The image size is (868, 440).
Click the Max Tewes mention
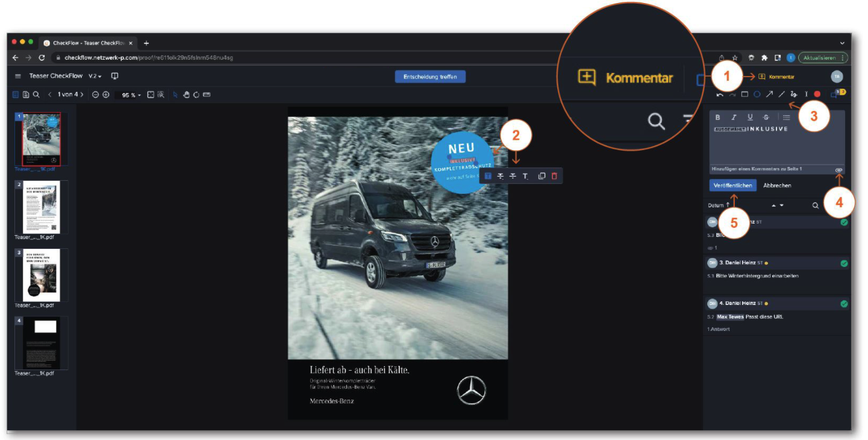click(x=730, y=316)
